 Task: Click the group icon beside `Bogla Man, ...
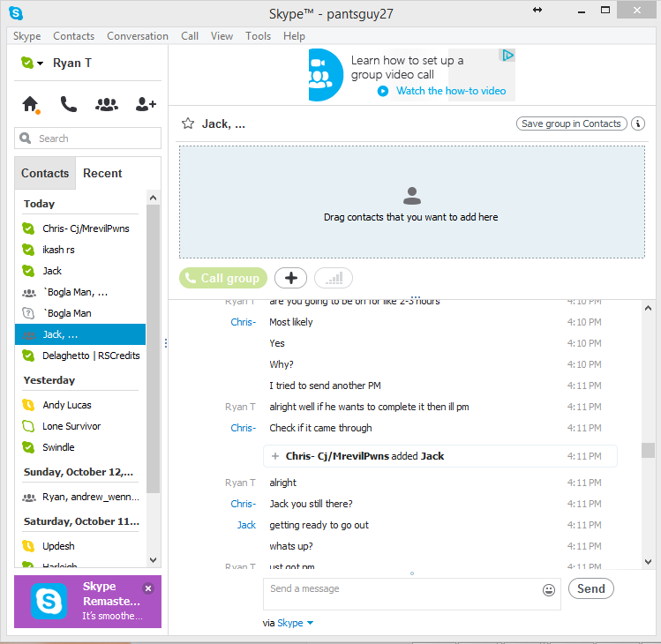pyautogui.click(x=28, y=293)
